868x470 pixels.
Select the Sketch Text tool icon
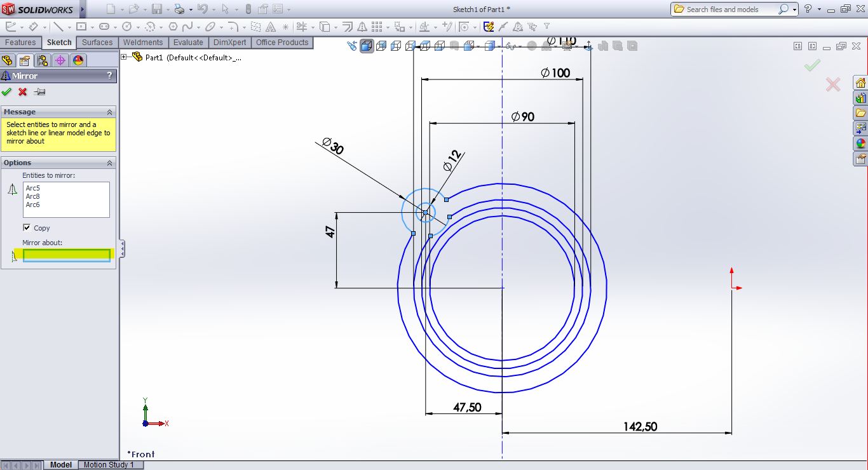(x=271, y=27)
